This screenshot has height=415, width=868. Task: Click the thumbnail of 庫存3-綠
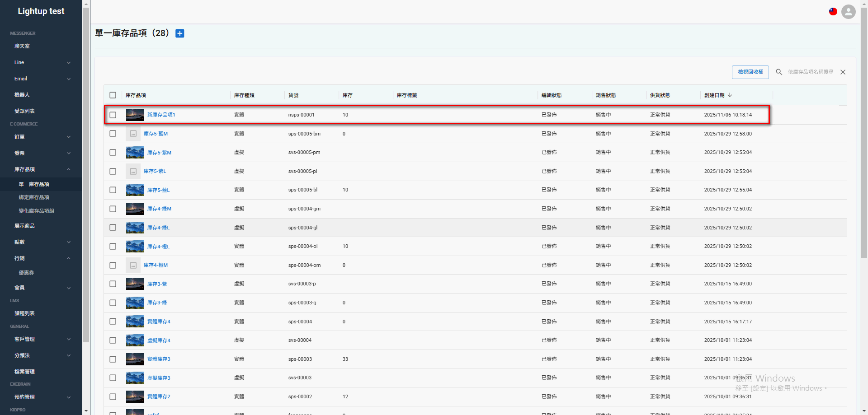[x=135, y=303]
